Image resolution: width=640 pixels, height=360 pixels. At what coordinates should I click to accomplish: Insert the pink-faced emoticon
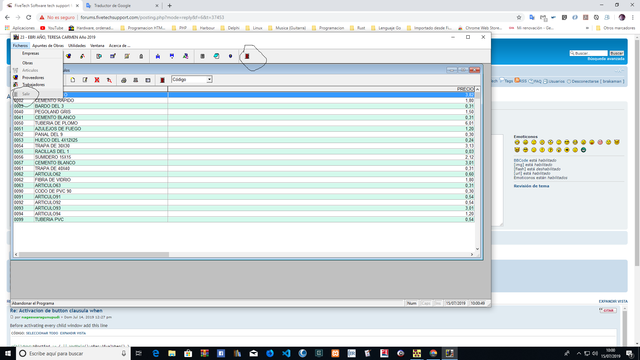600,142
